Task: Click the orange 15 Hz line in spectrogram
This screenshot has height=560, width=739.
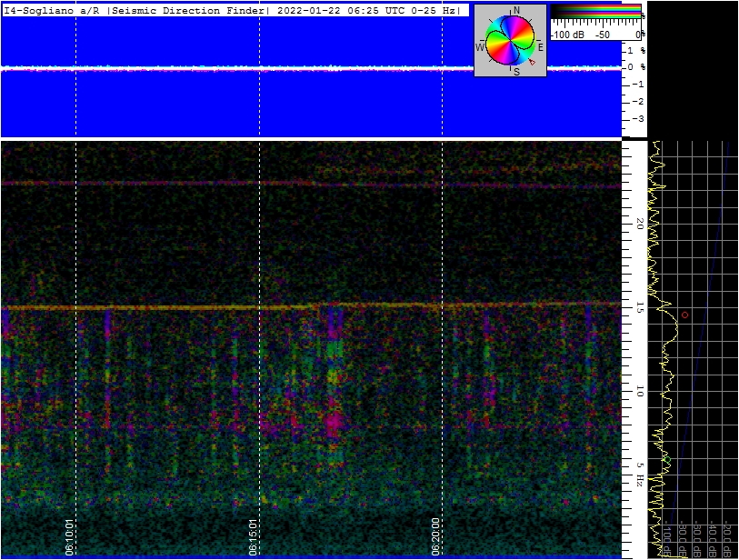Action: [182, 308]
